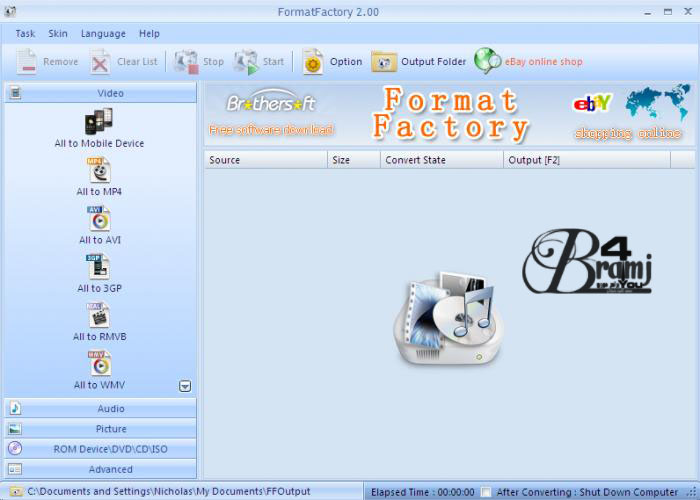Image resolution: width=700 pixels, height=500 pixels.
Task: Click the shopping online banner text
Action: coord(628,133)
